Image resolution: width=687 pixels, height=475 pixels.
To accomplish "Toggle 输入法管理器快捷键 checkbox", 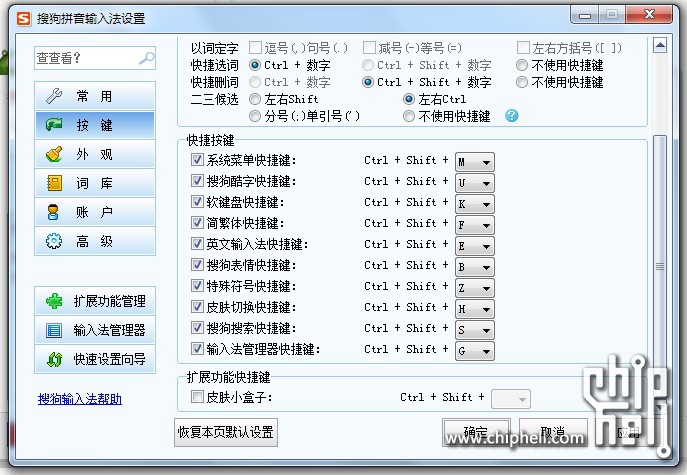I will point(197,349).
